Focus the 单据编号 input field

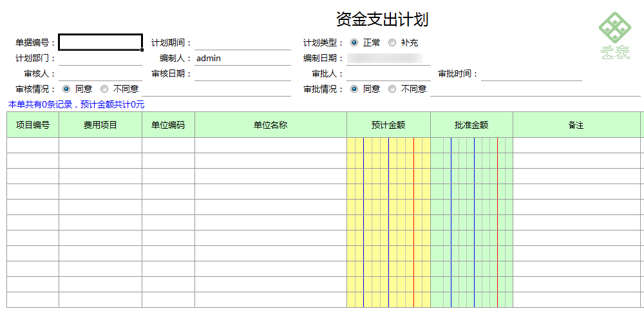pyautogui.click(x=100, y=42)
